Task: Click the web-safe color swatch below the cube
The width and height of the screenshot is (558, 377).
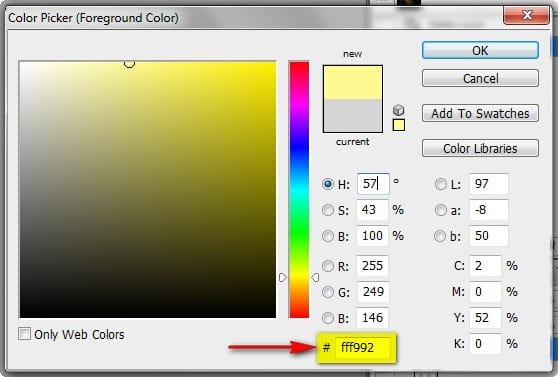Action: [399, 125]
